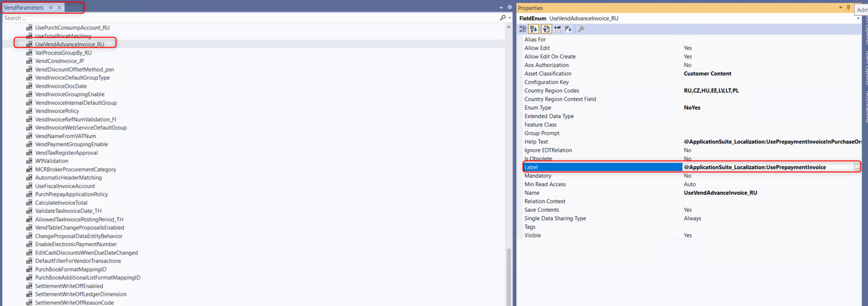
Task: Click field icon beside W9Validation
Action: [29, 161]
